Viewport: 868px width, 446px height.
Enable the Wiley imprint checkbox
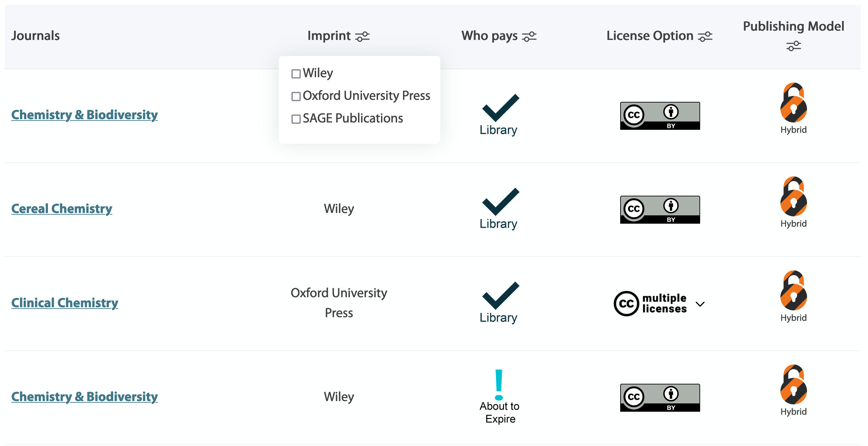coord(296,73)
